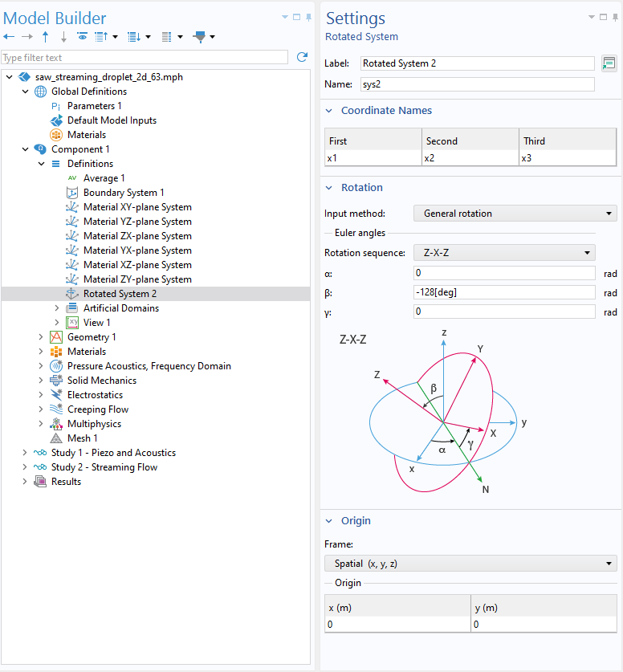The image size is (623, 672).
Task: Open the Frame Spatial dropdown
Action: 470,564
